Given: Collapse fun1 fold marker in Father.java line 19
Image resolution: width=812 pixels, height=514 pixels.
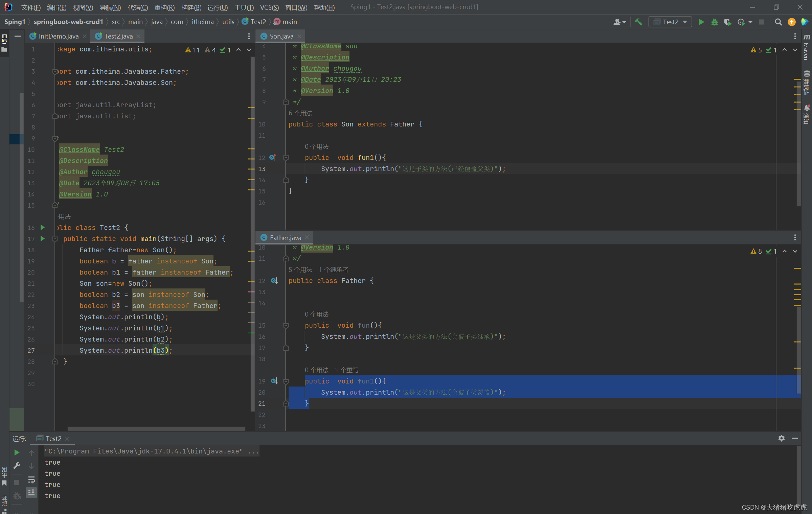Looking at the screenshot, I should (286, 381).
